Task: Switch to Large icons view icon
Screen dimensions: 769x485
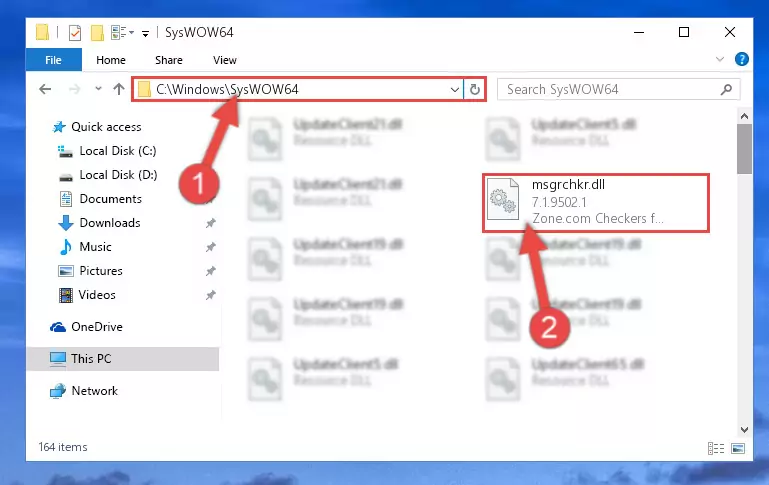Action: click(738, 448)
